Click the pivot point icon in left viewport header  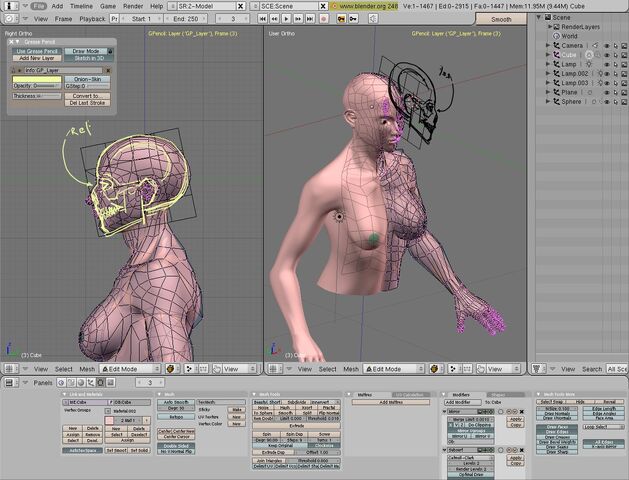pyautogui.click(x=189, y=369)
